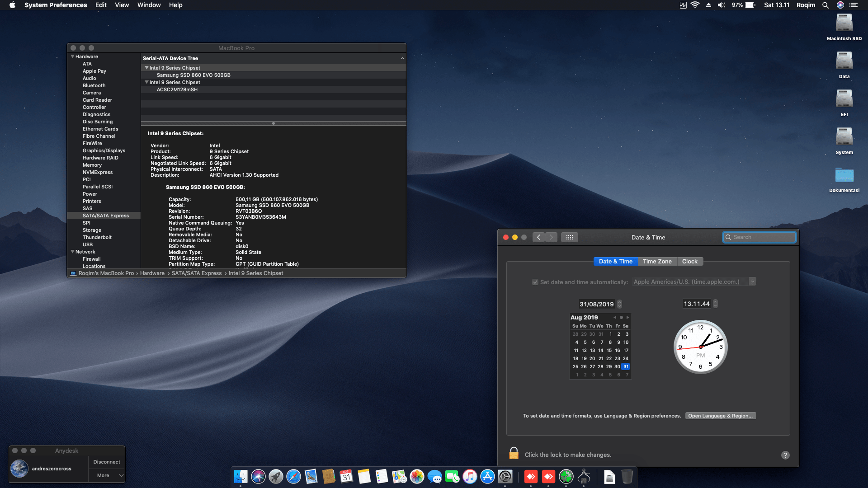Open iTunes from the dock
868x488 pixels.
click(x=470, y=476)
